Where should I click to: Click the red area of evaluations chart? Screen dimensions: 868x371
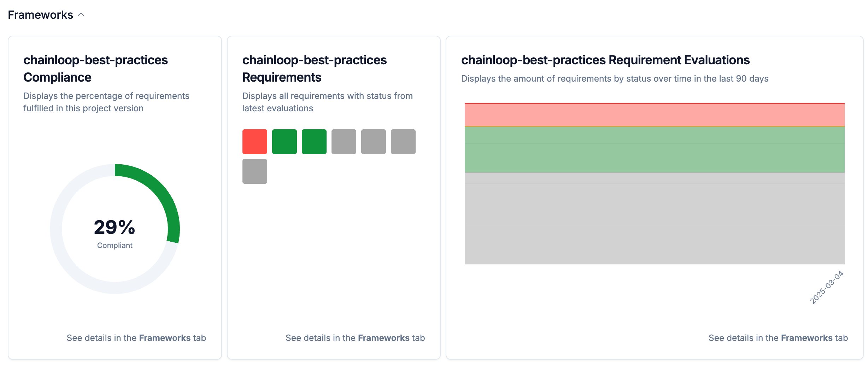655,114
